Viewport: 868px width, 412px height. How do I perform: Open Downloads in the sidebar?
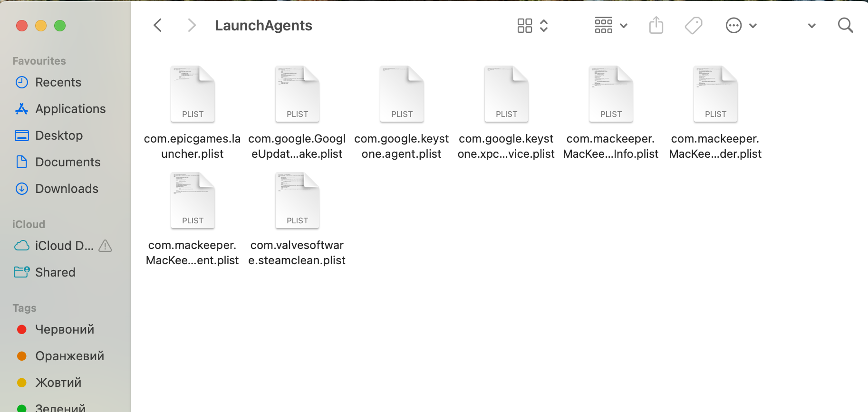(x=57, y=189)
